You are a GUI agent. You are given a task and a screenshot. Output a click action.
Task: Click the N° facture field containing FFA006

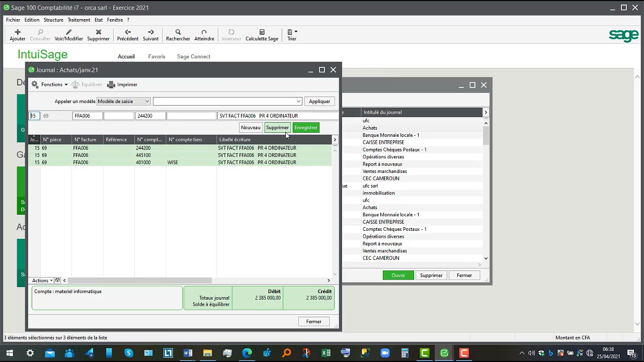88,116
